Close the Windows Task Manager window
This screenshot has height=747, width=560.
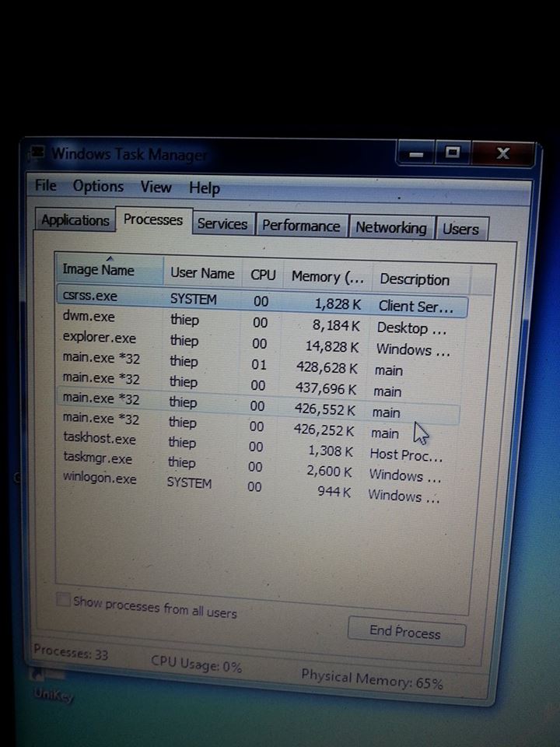502,154
